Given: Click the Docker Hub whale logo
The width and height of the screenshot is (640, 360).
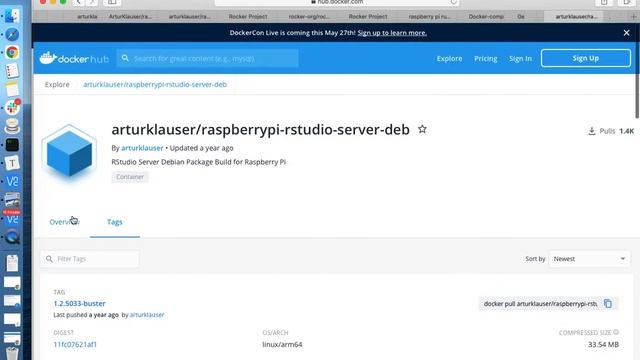Looking at the screenshot, I should point(74,58).
